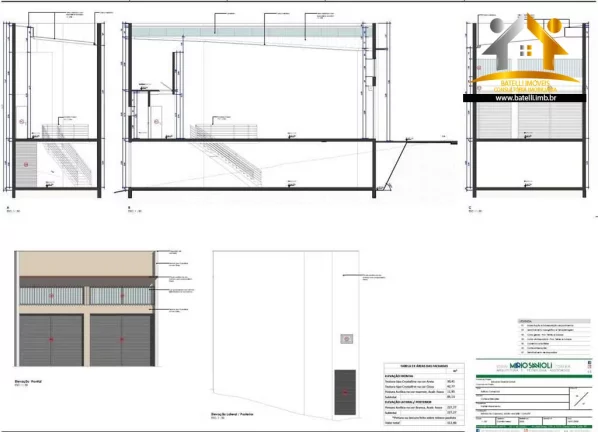The width and height of the screenshot is (598, 432).
Task: Select the Elevação Frontal drawing label
Action: [x=28, y=381]
